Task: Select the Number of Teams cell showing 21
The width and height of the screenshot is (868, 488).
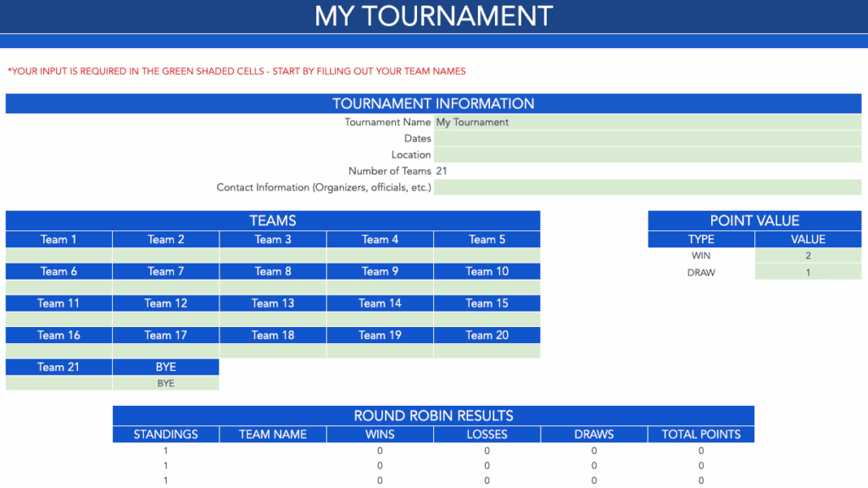Action: coord(648,170)
